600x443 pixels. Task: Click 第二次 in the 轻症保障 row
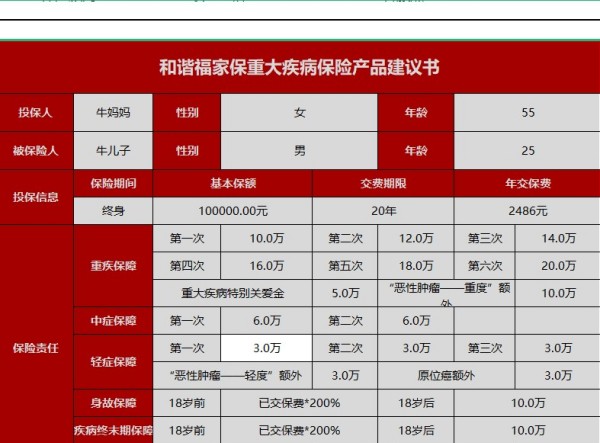[x=345, y=348]
